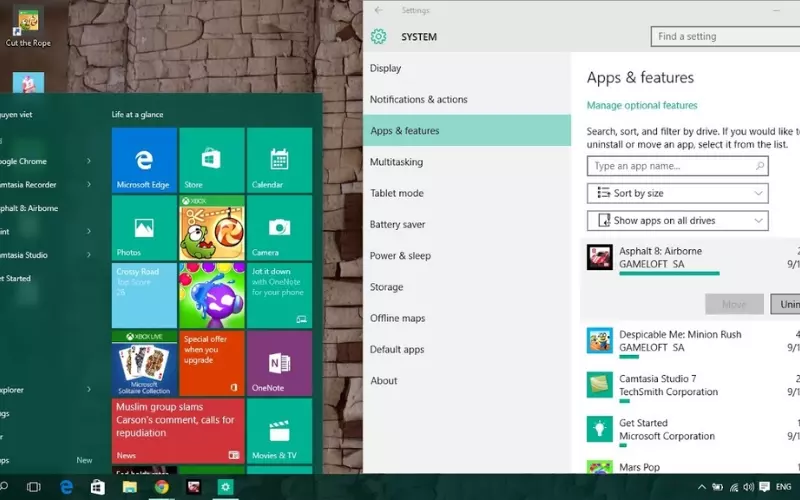
Task: Open the Movies & TV tile
Action: pyautogui.click(x=280, y=431)
